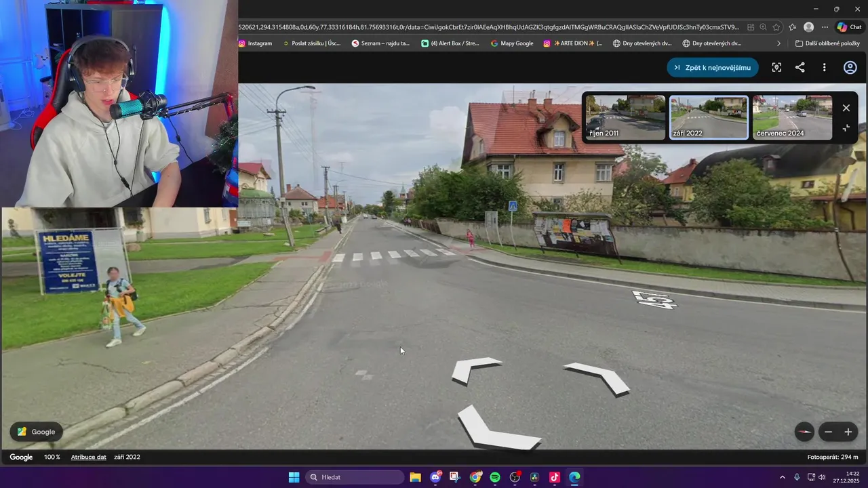Viewport: 868px width, 488px height.
Task: Open DaVinci Resolve from taskbar
Action: click(534, 477)
